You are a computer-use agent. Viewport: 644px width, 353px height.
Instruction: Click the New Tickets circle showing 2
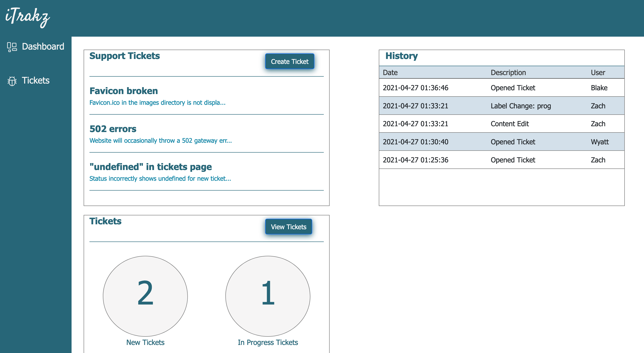click(145, 296)
